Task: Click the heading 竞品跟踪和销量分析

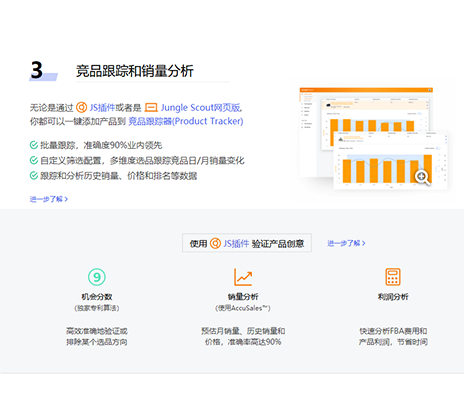Action: click(135, 71)
